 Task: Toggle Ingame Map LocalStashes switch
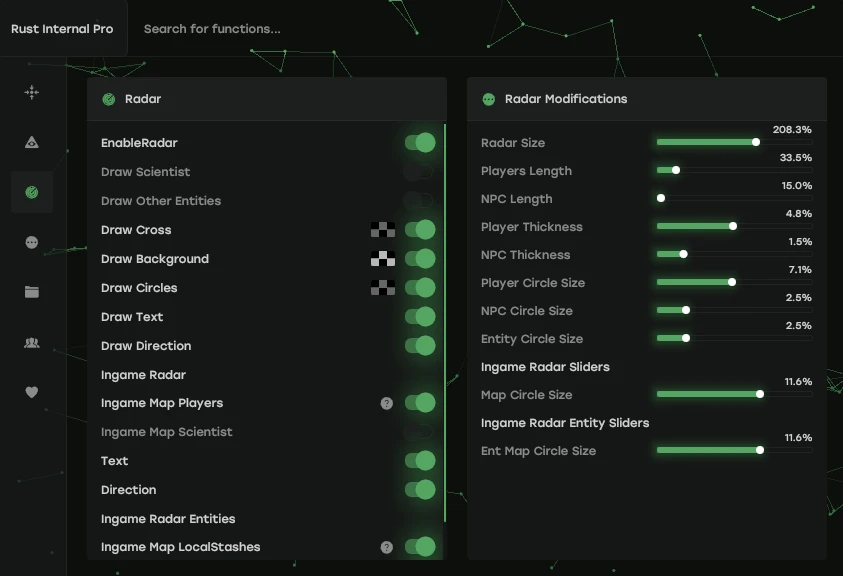coord(420,547)
